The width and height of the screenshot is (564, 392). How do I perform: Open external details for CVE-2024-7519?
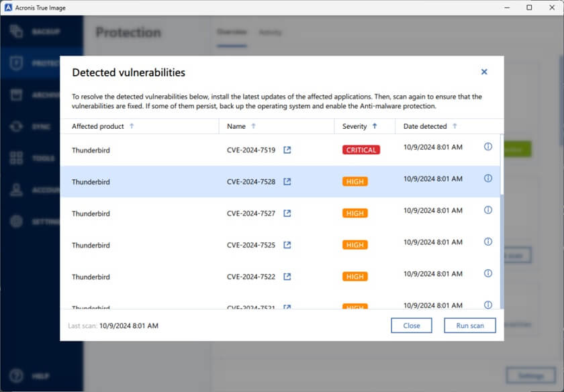287,150
